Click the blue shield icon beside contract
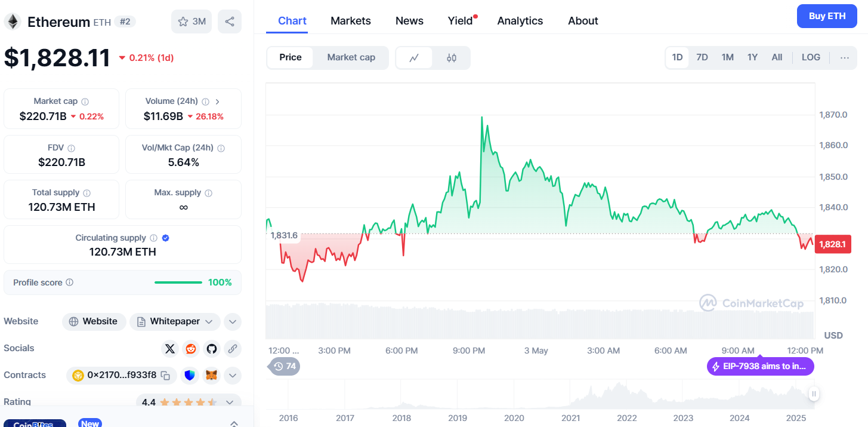This screenshot has height=427, width=868. pyautogui.click(x=190, y=376)
